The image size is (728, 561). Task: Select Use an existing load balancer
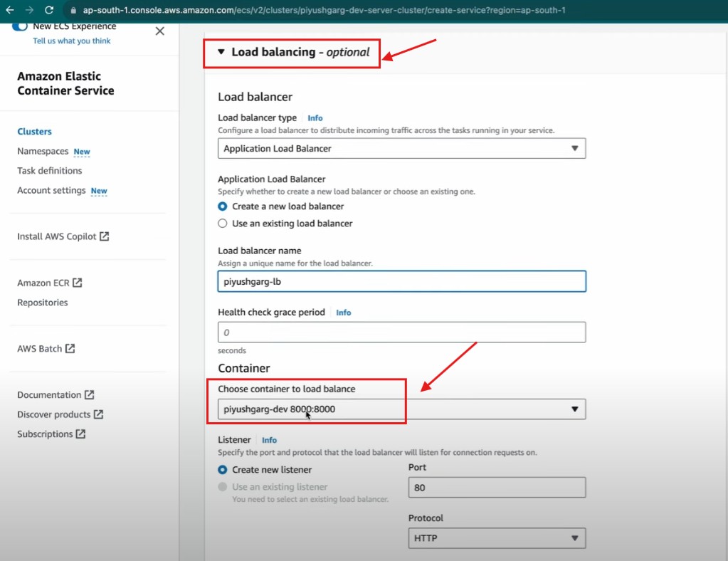click(223, 224)
